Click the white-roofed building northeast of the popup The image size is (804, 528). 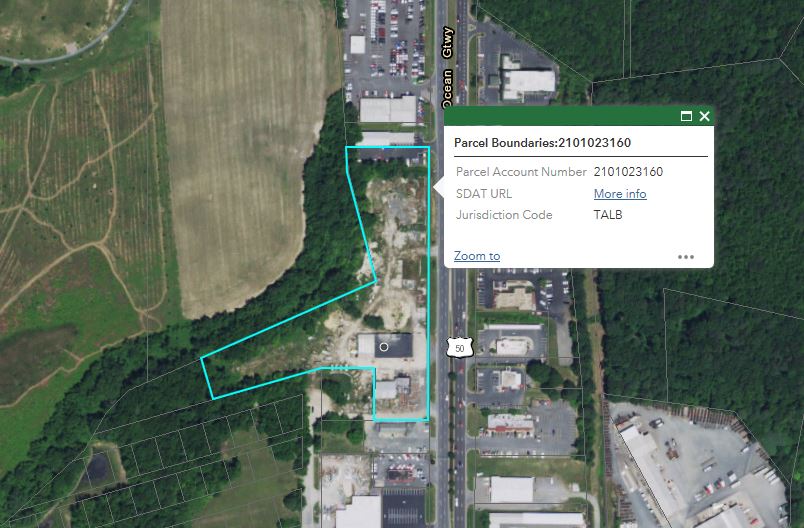(x=529, y=84)
